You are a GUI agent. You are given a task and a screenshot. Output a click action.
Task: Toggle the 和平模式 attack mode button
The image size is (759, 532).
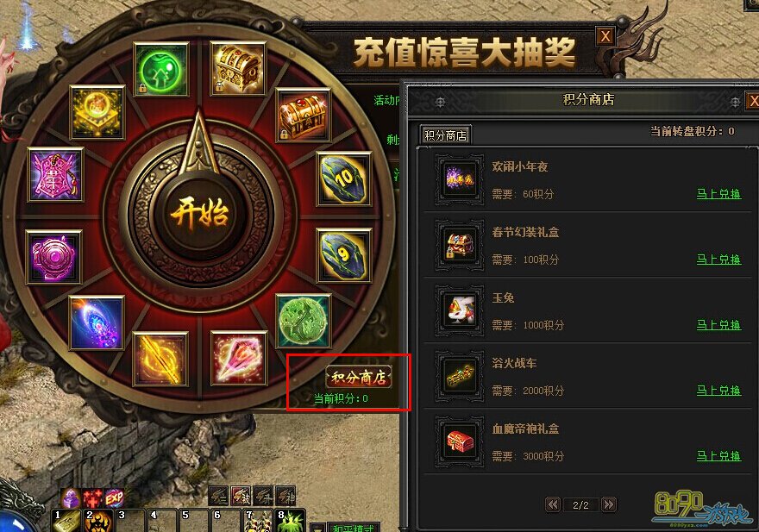tap(353, 527)
